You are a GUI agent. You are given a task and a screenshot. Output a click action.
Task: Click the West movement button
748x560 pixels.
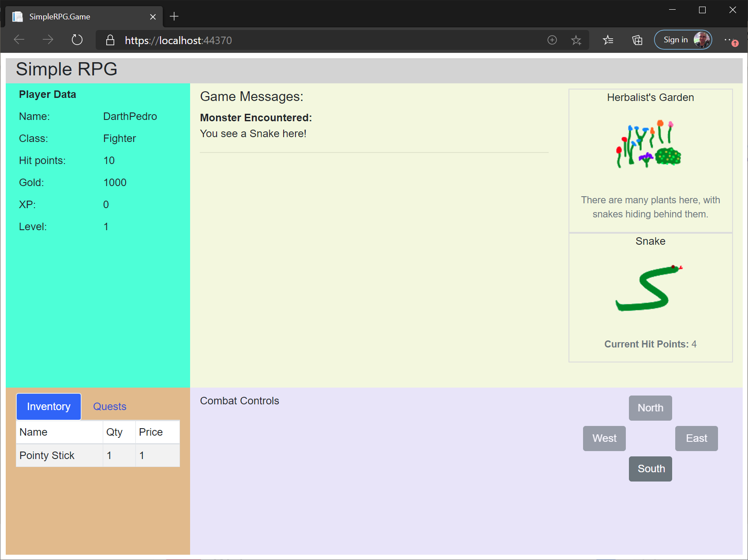(x=604, y=438)
